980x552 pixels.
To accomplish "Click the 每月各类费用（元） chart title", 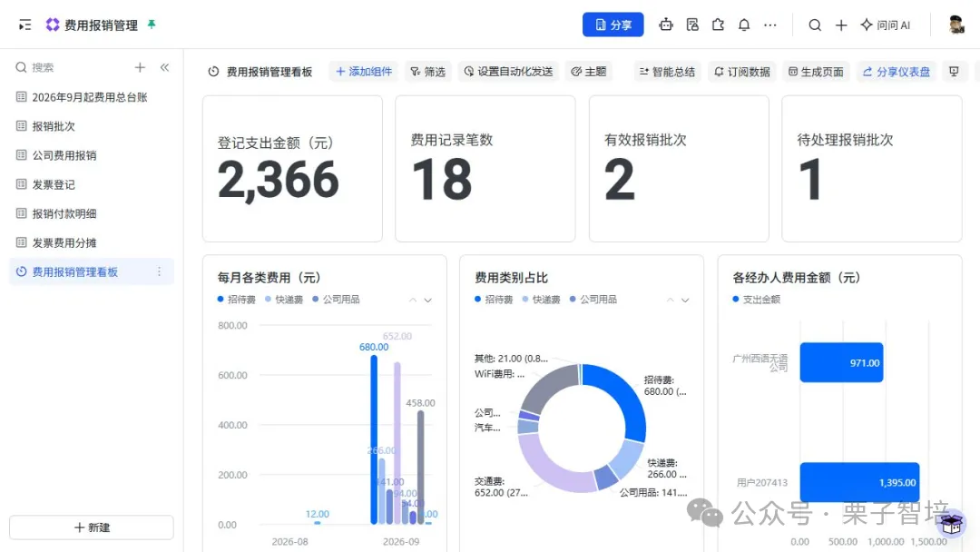I will point(269,278).
